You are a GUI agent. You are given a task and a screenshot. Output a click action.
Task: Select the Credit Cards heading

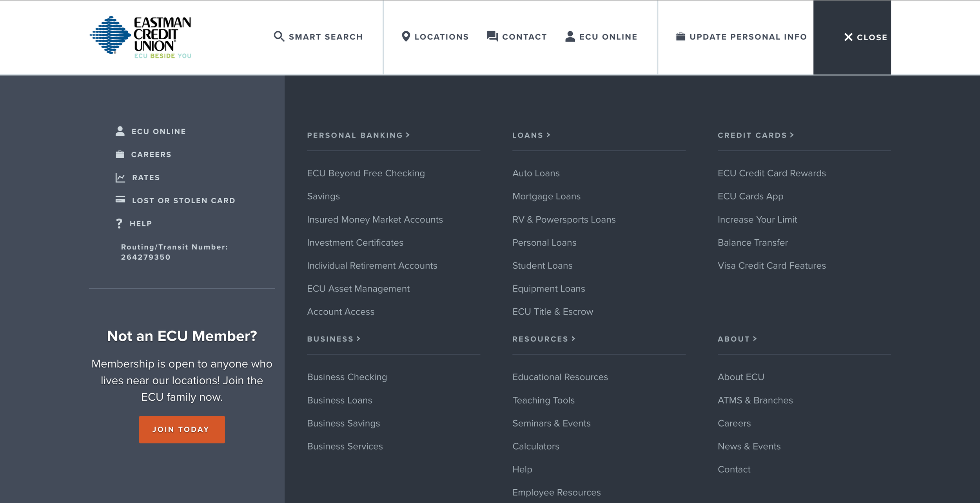(752, 135)
